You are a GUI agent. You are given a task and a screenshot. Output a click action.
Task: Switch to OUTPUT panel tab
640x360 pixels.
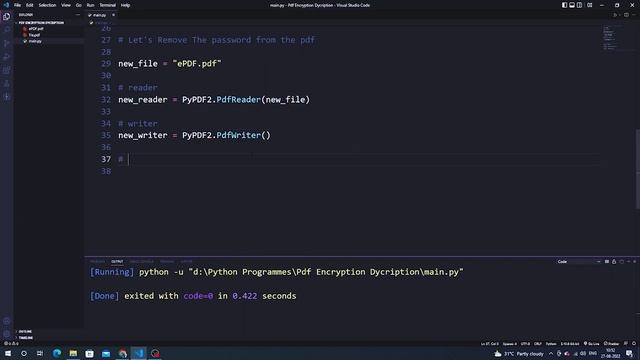117,262
